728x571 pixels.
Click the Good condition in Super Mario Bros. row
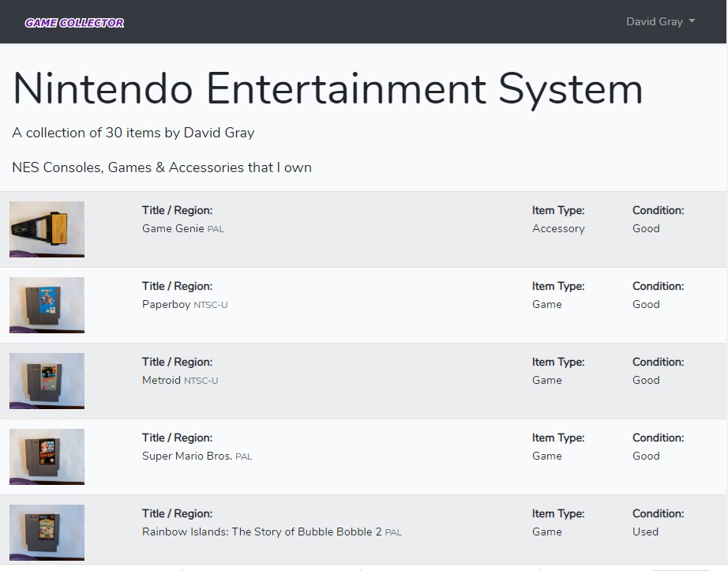click(646, 456)
